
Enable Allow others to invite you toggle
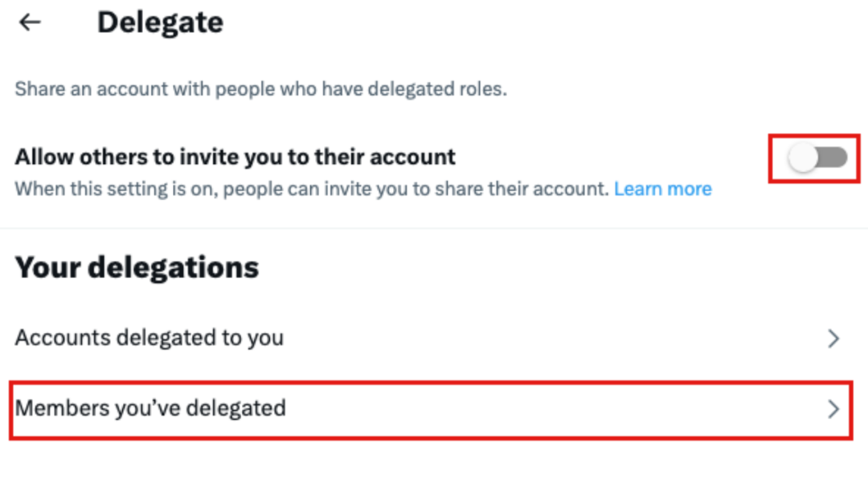tap(817, 158)
